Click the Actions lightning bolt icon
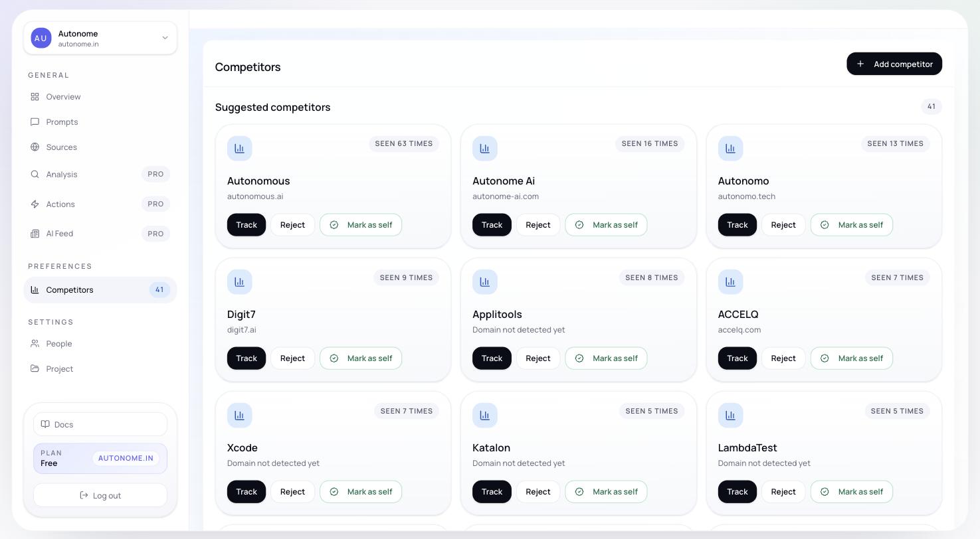This screenshot has height=539, width=980. 35,204
